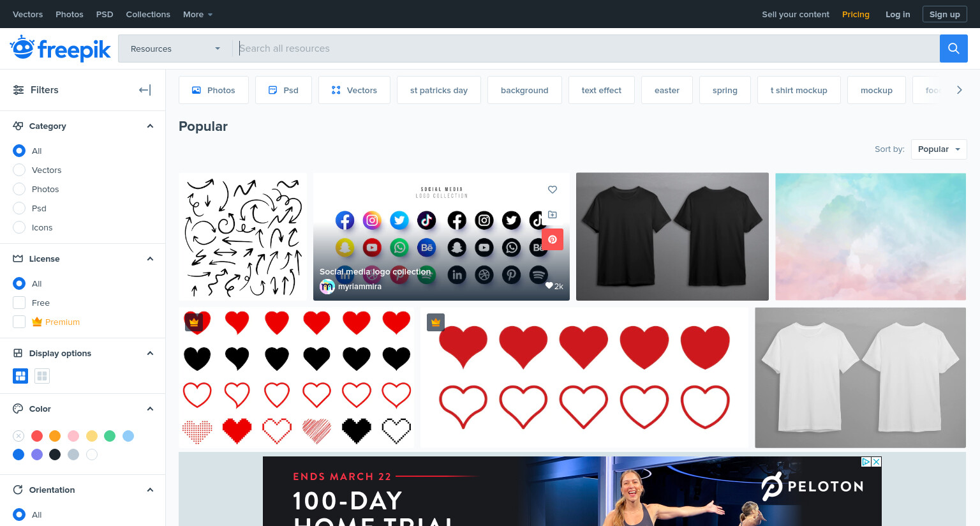This screenshot has width=980, height=526.
Task: Open Photos in the top navigation
Action: (70, 14)
